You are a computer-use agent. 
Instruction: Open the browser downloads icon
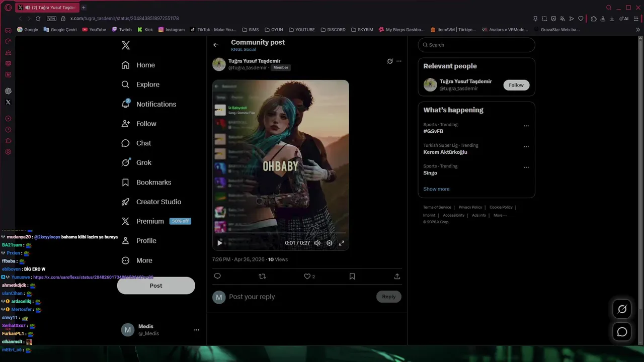pos(612,19)
